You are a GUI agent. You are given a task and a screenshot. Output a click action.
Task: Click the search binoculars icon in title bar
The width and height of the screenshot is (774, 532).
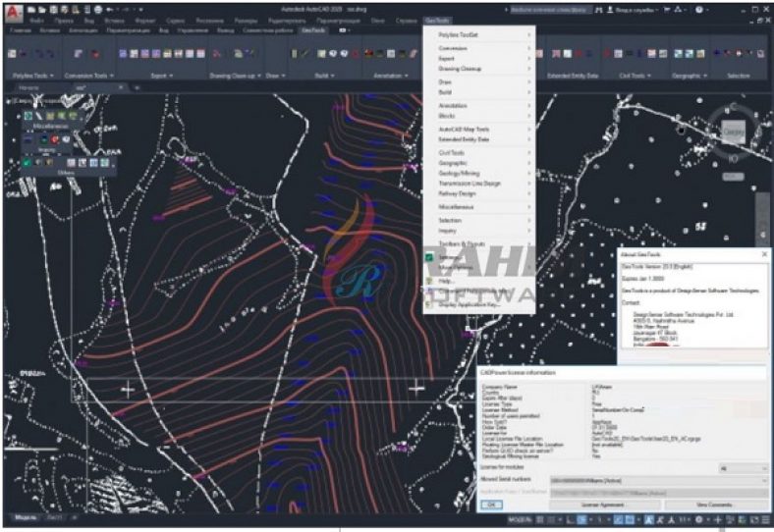(x=599, y=10)
